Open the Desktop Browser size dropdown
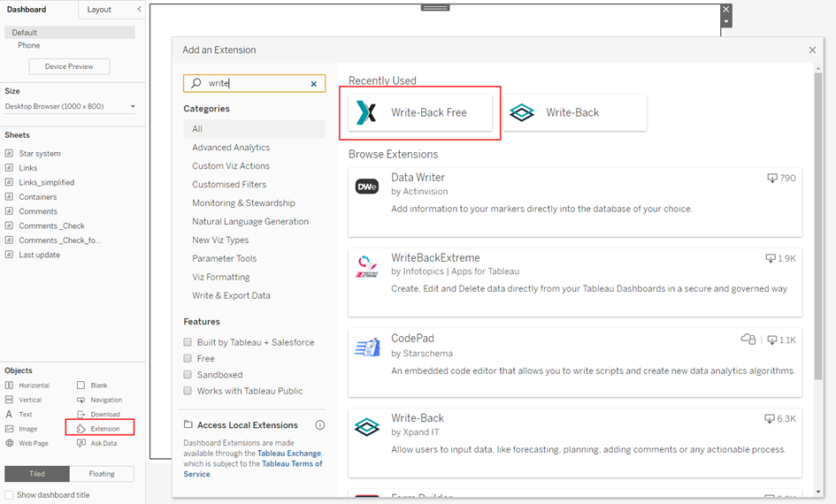This screenshot has height=504, width=836. click(x=70, y=106)
